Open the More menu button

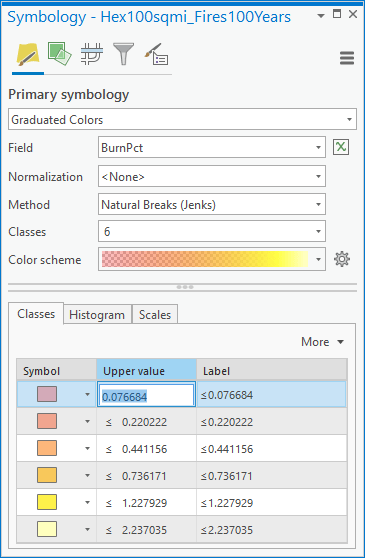click(x=322, y=342)
